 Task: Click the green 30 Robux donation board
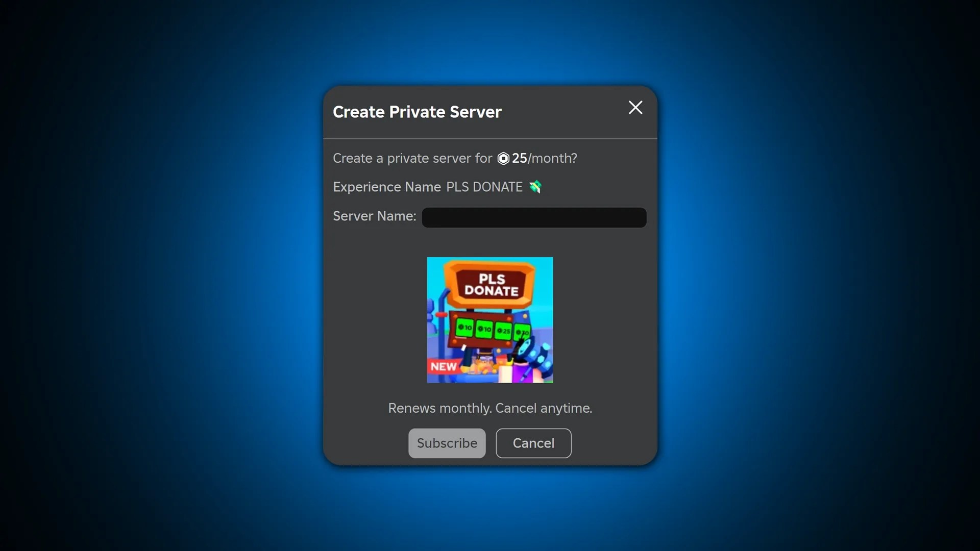[x=522, y=331]
